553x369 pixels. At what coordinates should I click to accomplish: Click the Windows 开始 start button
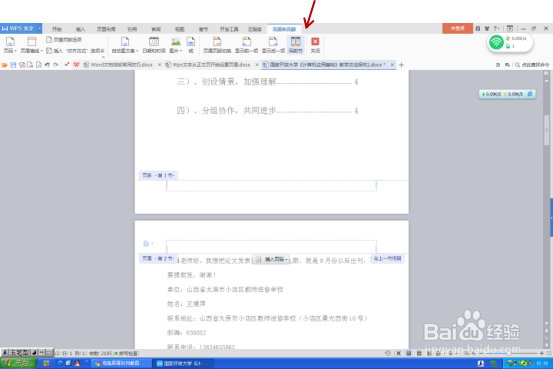click(x=18, y=363)
